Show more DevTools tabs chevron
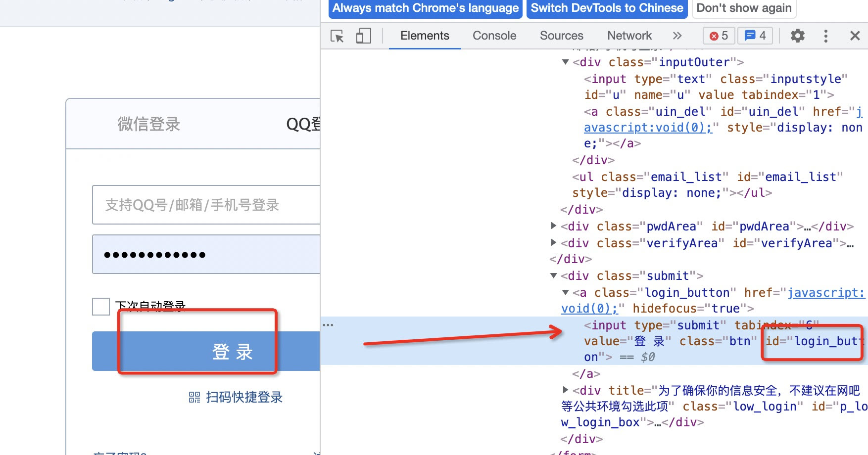The width and height of the screenshot is (868, 455). coord(677,36)
